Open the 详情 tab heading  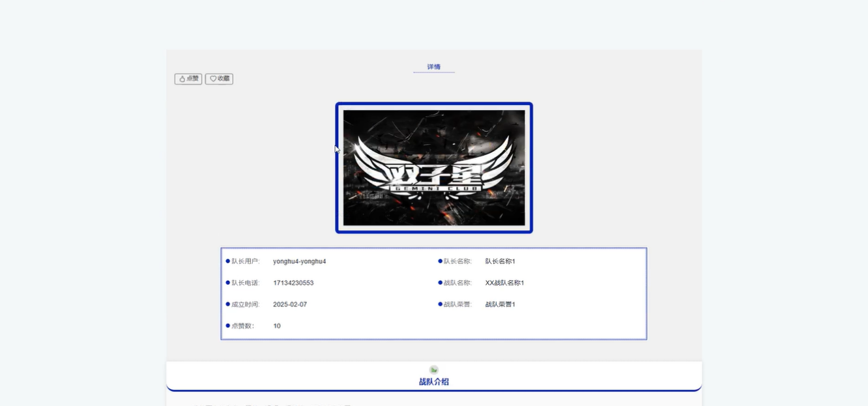(434, 66)
